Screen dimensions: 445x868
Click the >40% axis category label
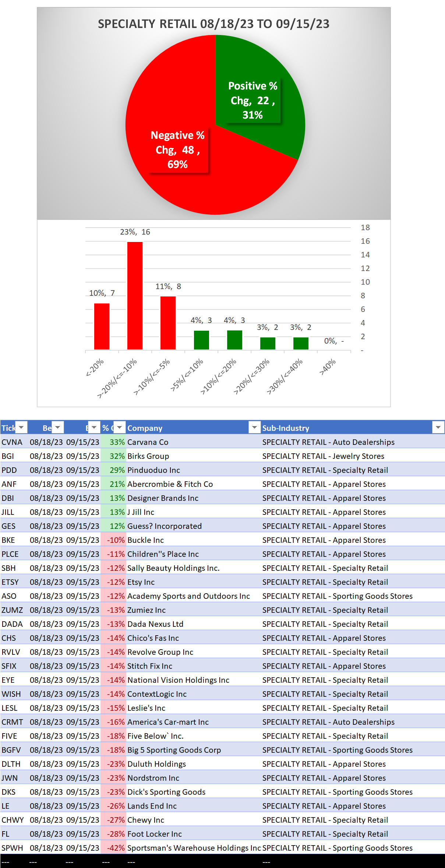pos(327,367)
